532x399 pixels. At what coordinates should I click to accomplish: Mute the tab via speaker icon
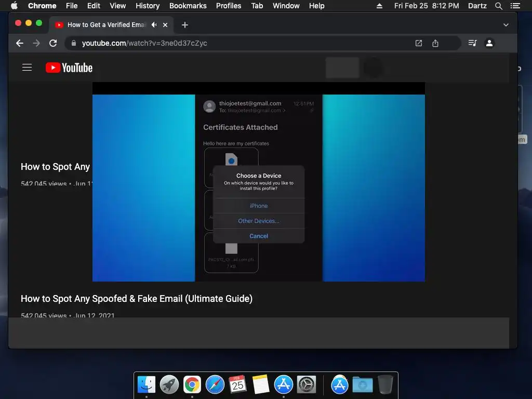[154, 25]
